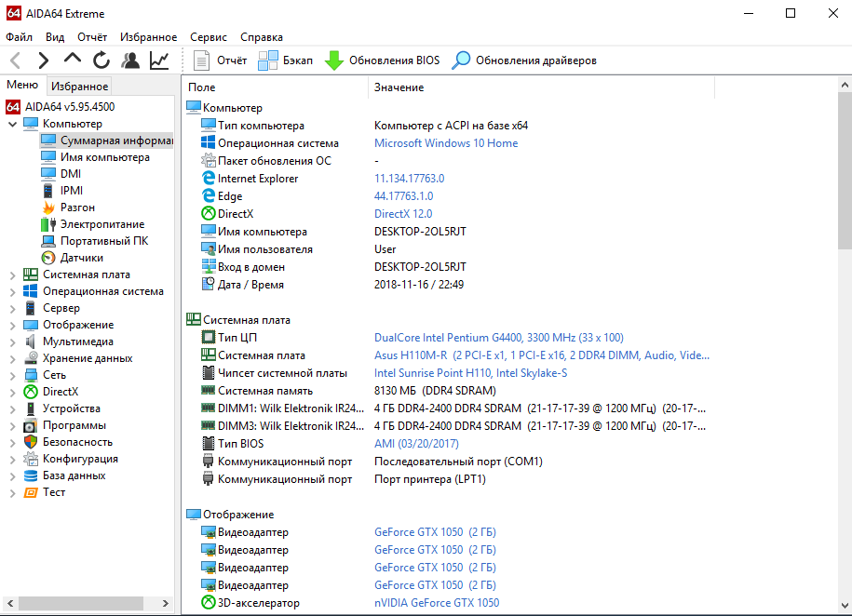Expand the Операционная система tree node
Screen dimensions: 852x616
tap(12, 291)
